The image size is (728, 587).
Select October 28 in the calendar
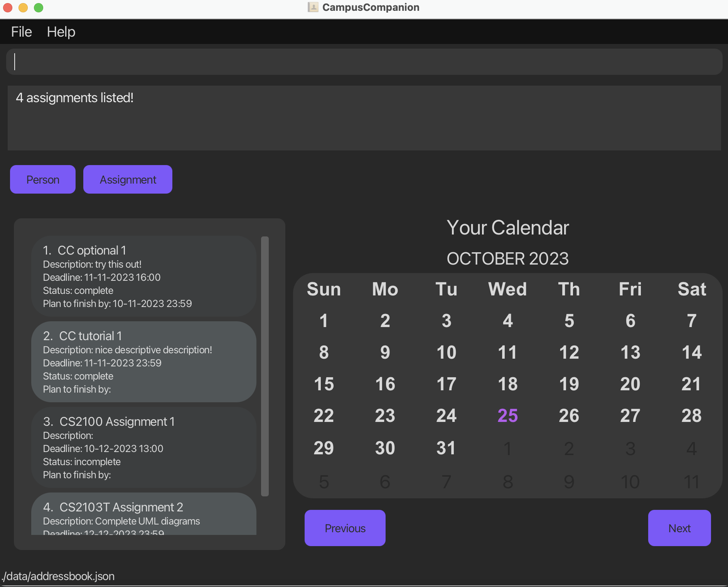click(691, 415)
